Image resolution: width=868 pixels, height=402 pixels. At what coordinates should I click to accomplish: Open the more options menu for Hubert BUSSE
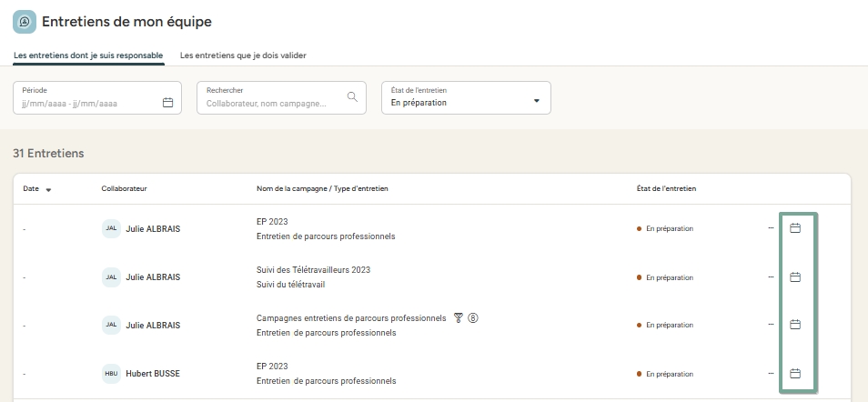[x=771, y=373]
